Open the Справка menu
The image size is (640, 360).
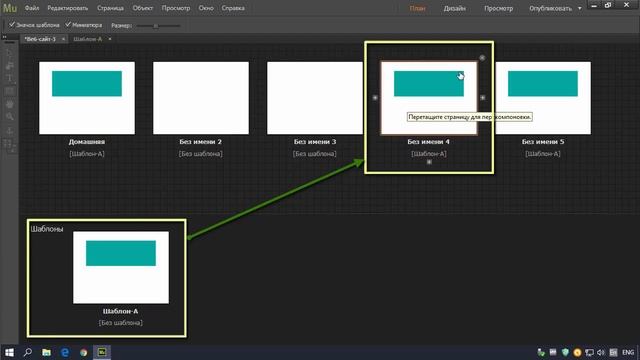233,8
